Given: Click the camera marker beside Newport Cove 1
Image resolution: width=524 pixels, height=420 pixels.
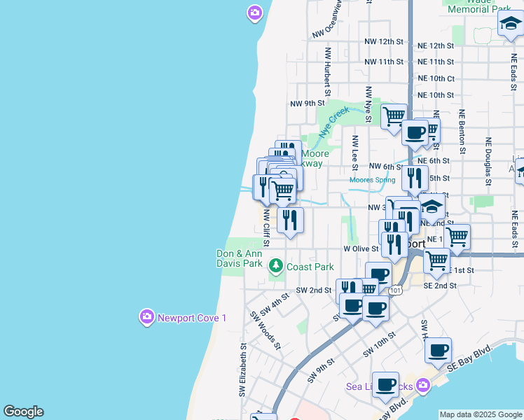Looking at the screenshot, I should pyautogui.click(x=146, y=317).
